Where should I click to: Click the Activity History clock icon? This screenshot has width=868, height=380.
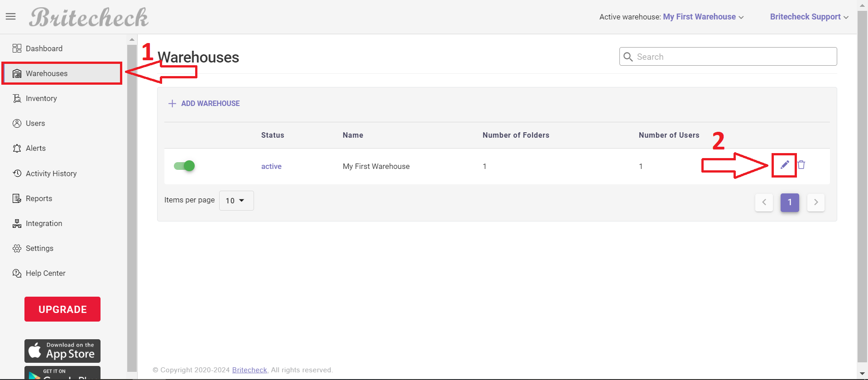point(17,173)
